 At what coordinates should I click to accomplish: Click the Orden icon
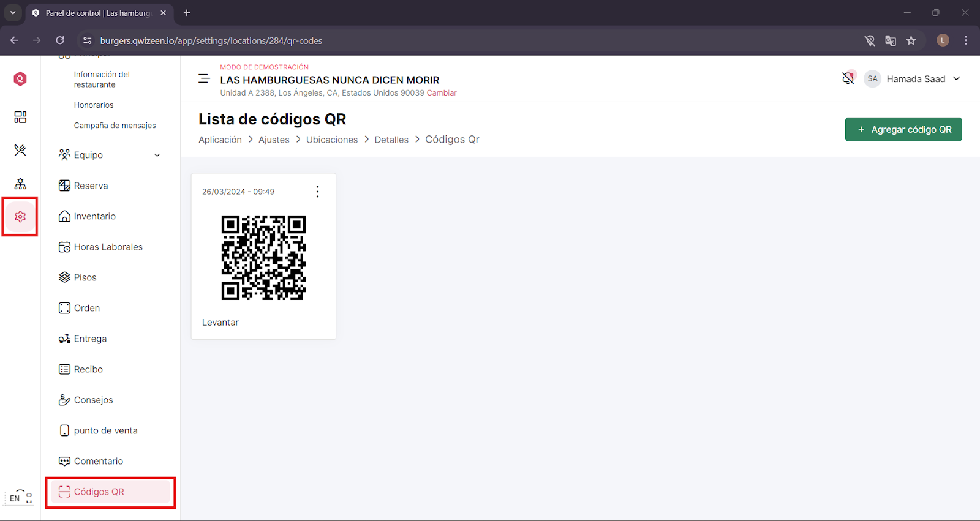64,308
